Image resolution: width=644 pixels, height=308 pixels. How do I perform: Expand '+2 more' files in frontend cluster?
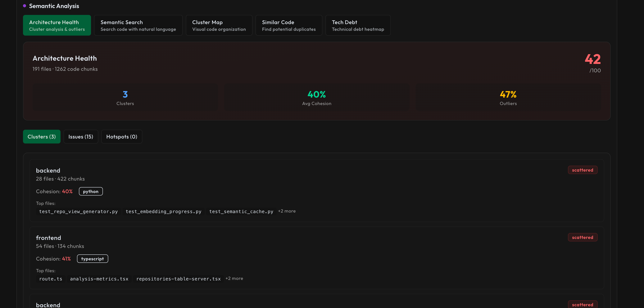pyautogui.click(x=234, y=278)
